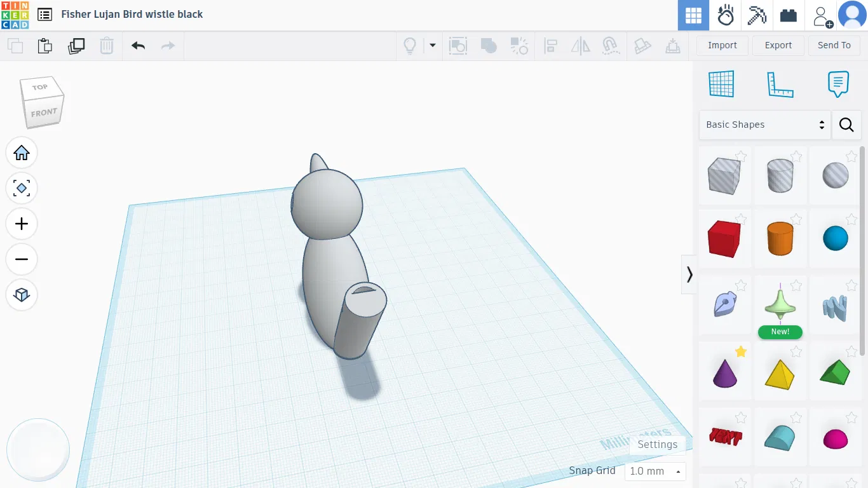The width and height of the screenshot is (868, 488).
Task: Click the Duplicate and repeat icon
Action: point(76,46)
